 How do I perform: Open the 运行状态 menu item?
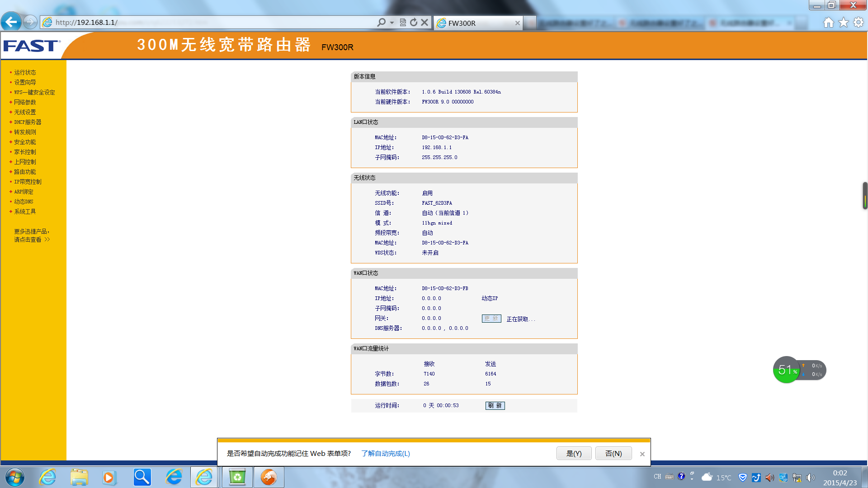coord(25,72)
